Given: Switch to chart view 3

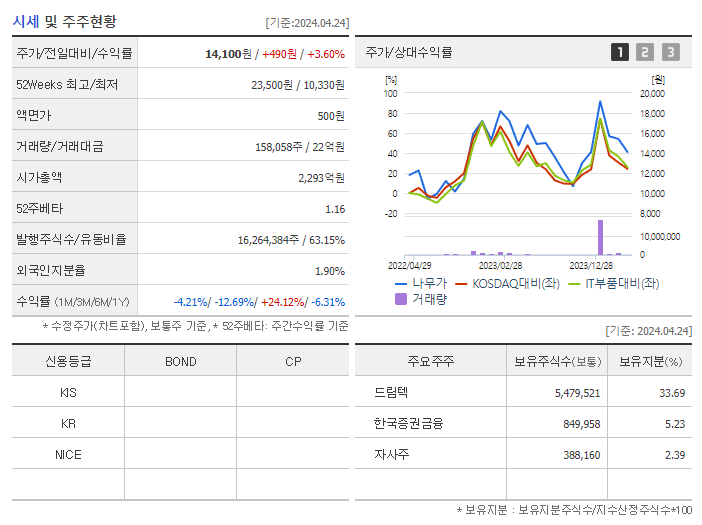Looking at the screenshot, I should point(670,52).
